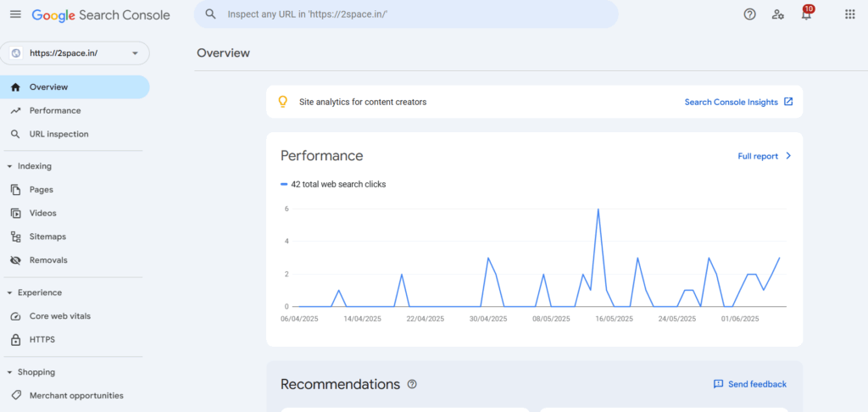Click the highest peak on the clicks chart
This screenshot has height=412, width=868.
pyautogui.click(x=598, y=209)
